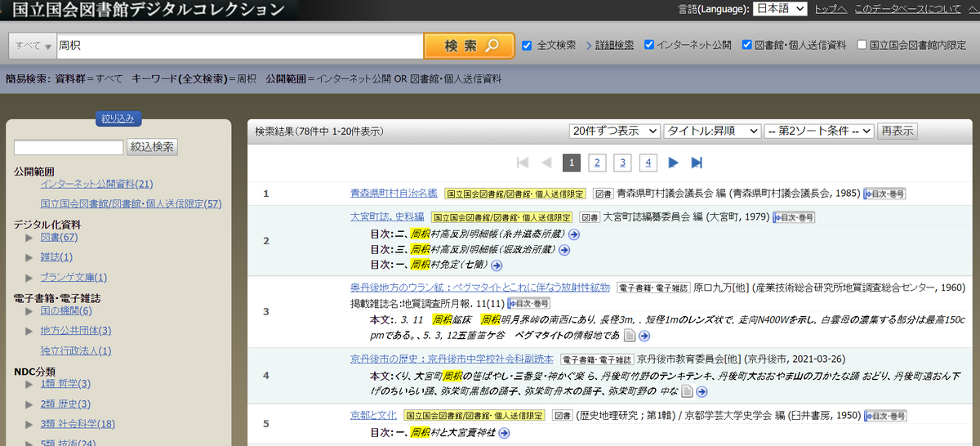The image size is (980, 446).
Task: Click the next page arrow icon
Action: 674,163
